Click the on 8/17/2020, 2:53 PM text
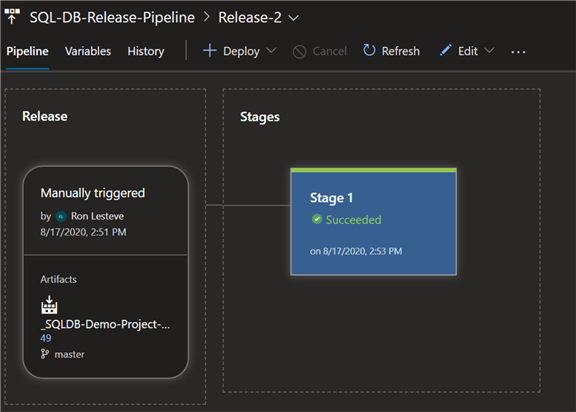This screenshot has height=412, width=576. coord(356,251)
